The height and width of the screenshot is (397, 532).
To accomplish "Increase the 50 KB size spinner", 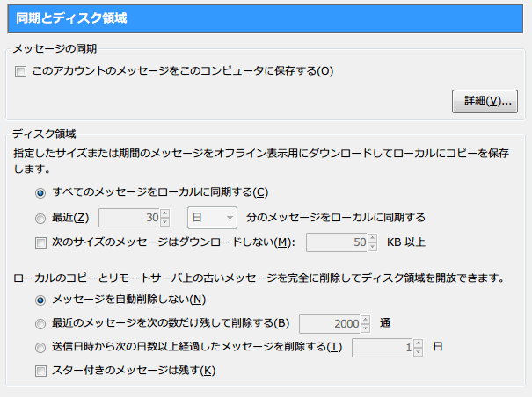I will 373,237.
